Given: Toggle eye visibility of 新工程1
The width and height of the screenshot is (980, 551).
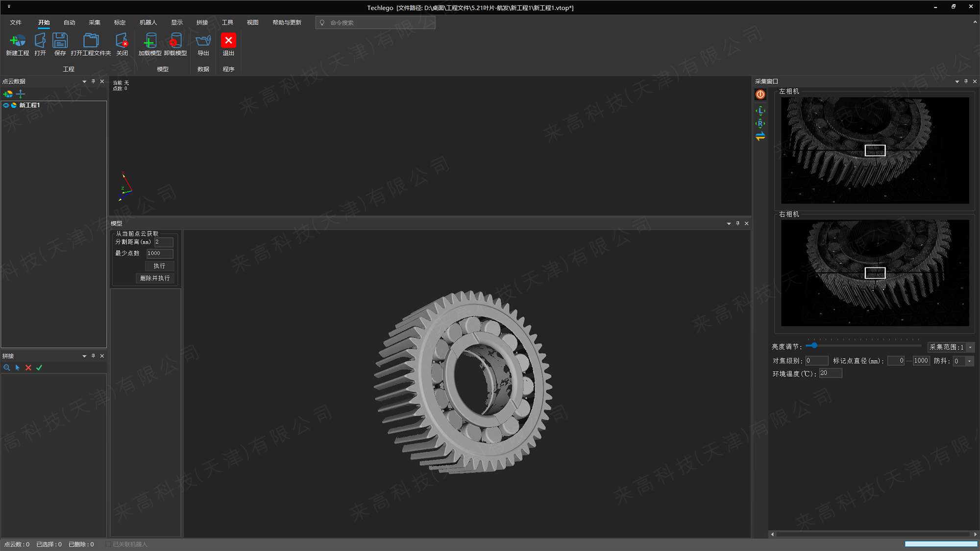Looking at the screenshot, I should [x=6, y=105].
